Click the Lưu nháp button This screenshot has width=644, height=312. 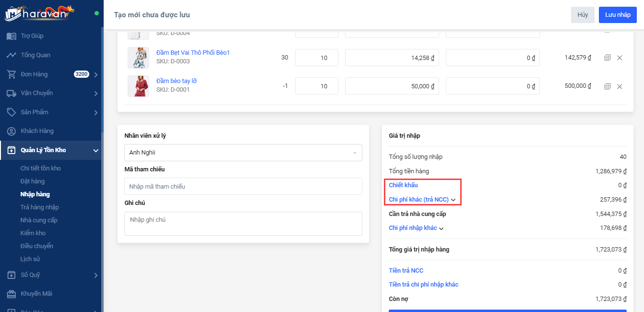click(x=617, y=15)
